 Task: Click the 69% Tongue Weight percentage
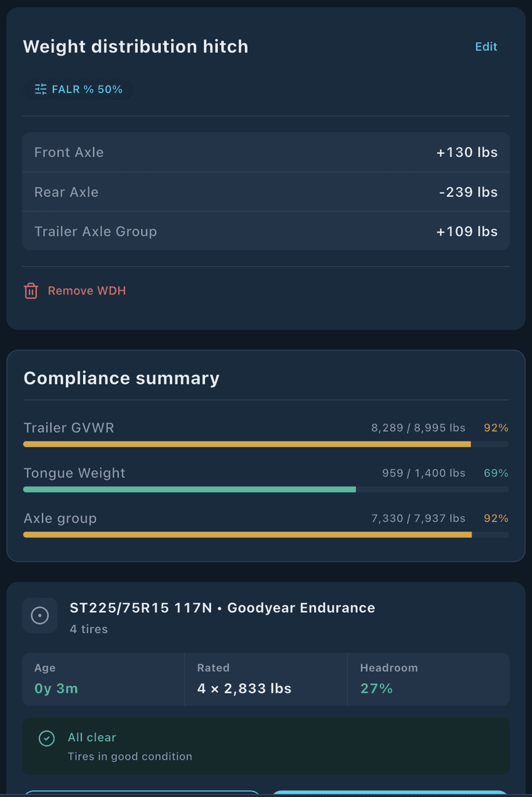tap(496, 473)
